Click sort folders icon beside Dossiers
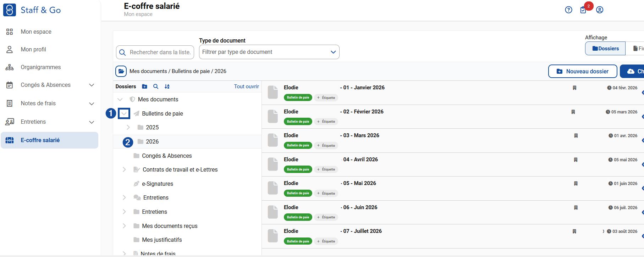The height and width of the screenshot is (257, 644). (167, 86)
